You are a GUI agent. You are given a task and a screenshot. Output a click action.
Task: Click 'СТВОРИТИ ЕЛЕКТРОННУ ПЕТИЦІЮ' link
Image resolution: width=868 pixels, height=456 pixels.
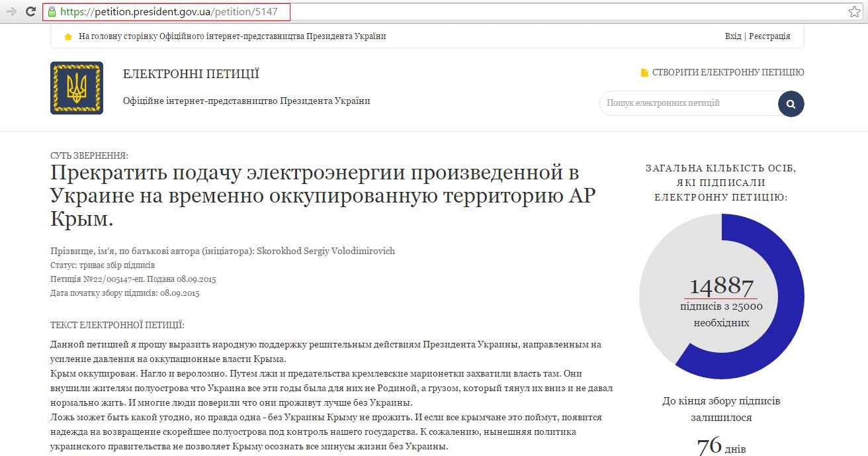(x=728, y=73)
